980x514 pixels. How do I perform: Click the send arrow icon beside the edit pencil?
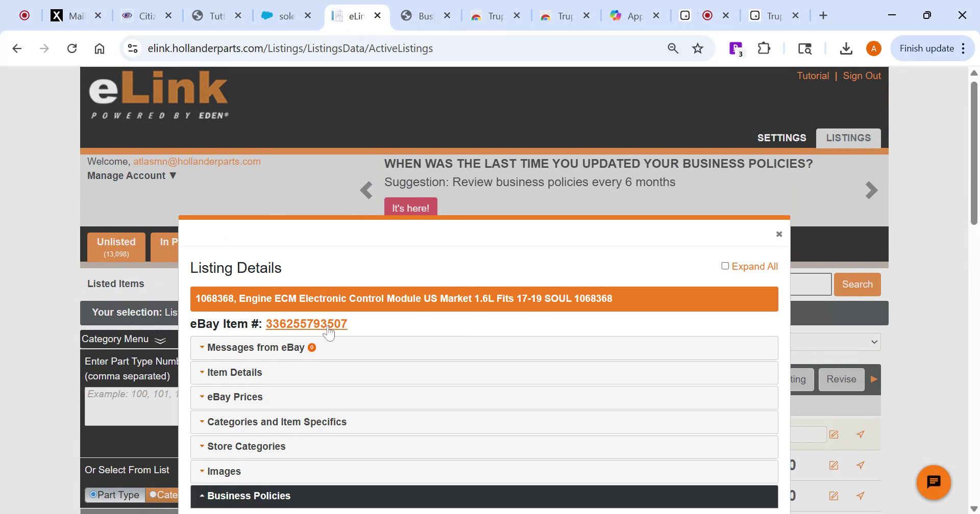(x=861, y=434)
